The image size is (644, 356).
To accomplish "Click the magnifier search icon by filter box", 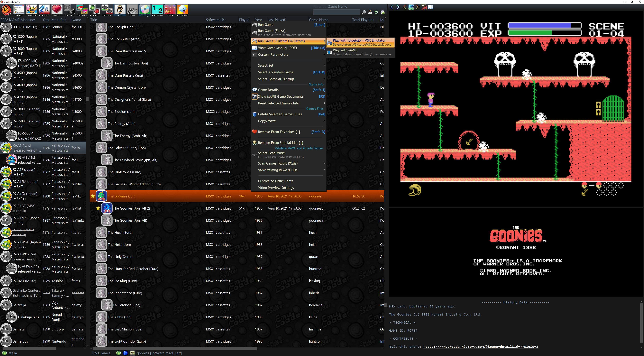I will [x=364, y=12].
